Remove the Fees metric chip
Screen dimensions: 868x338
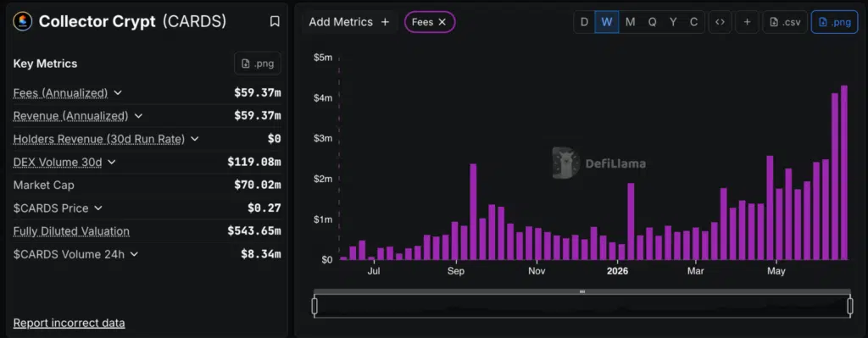coord(442,22)
